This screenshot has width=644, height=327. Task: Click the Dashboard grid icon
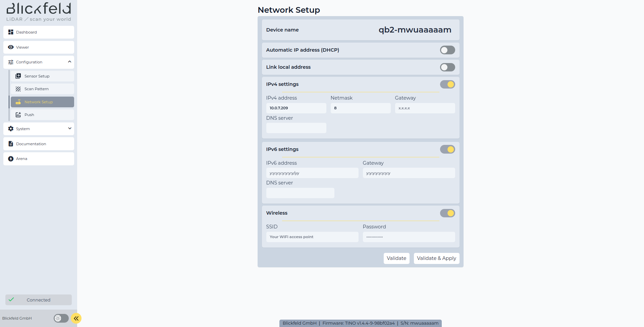(11, 32)
